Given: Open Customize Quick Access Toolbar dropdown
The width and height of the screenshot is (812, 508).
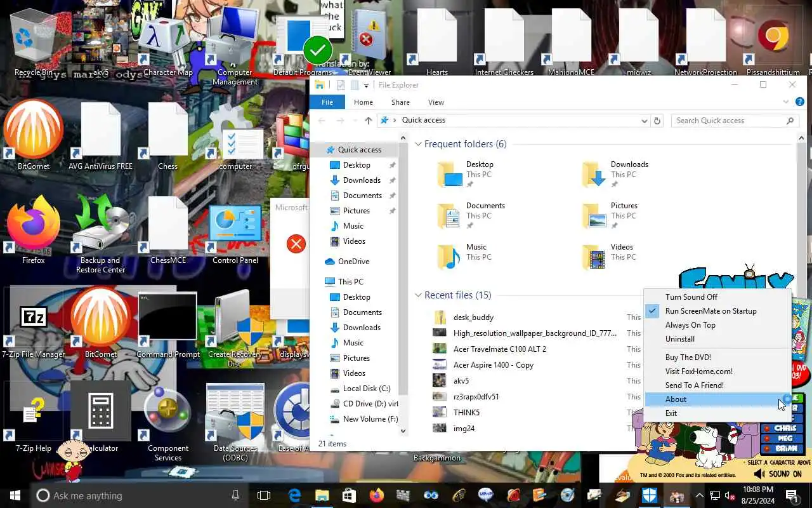Looking at the screenshot, I should [366, 85].
